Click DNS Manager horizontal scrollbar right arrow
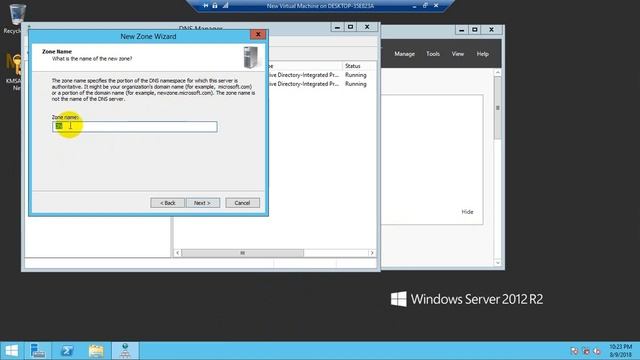 click(372, 253)
